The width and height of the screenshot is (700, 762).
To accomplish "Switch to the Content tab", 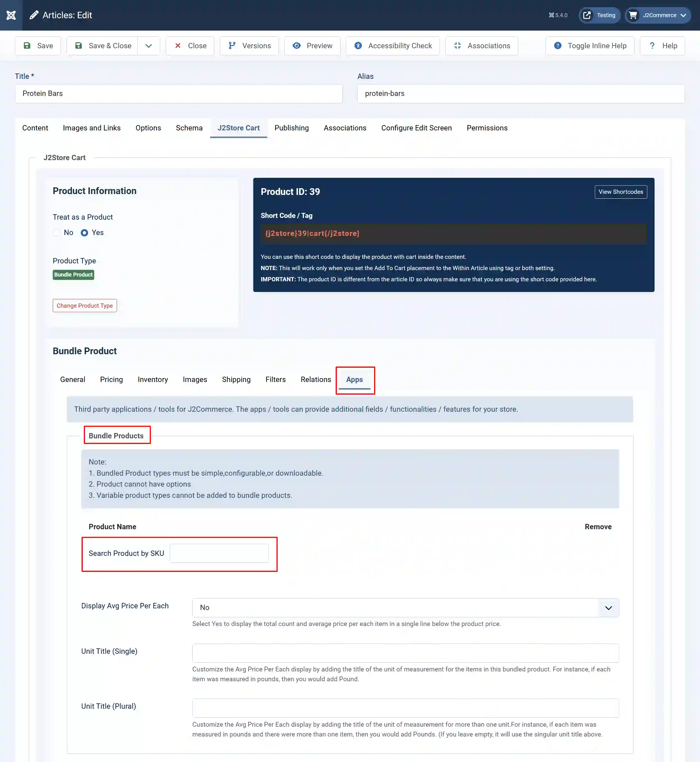I will pos(35,128).
